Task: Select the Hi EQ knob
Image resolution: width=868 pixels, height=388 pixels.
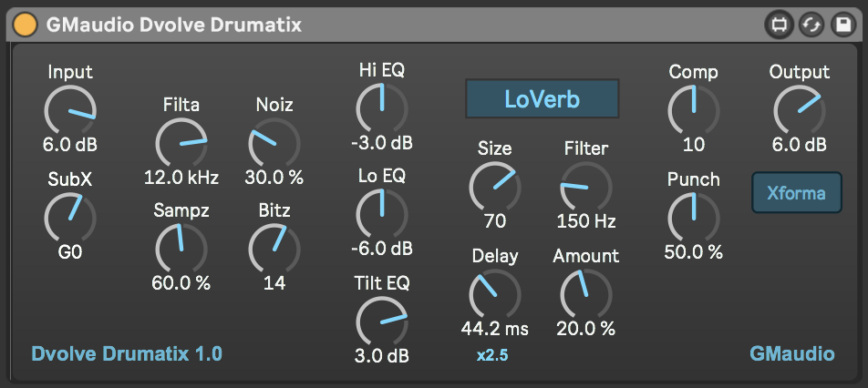Action: [382, 108]
